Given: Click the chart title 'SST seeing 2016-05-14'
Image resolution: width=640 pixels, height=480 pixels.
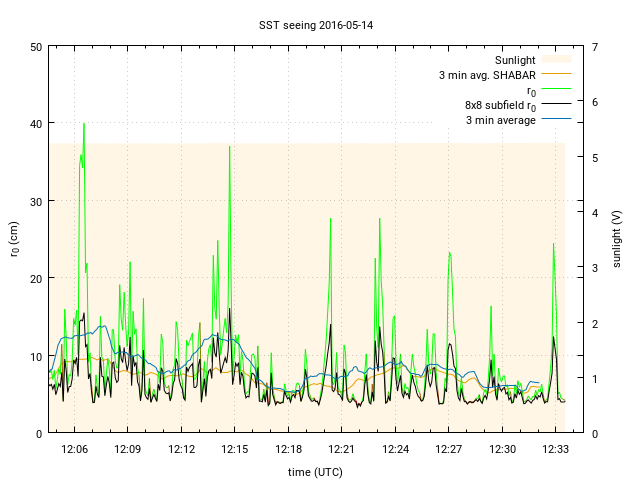Looking at the screenshot, I should pos(319,25).
